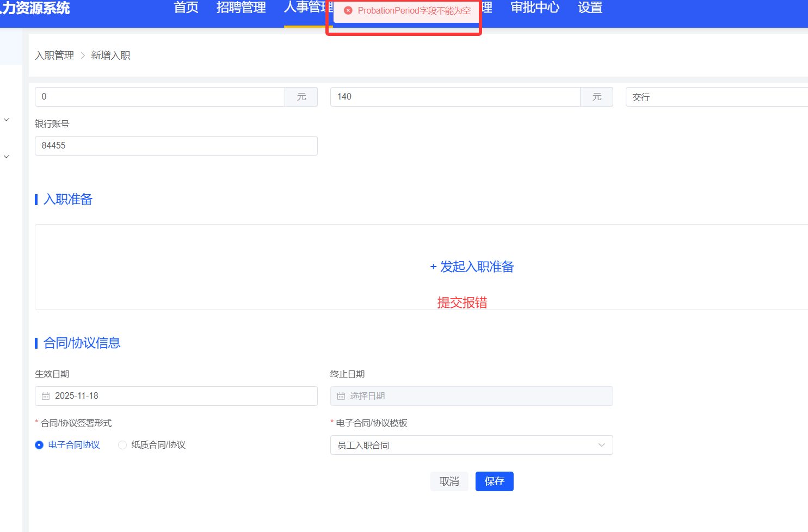Image resolution: width=808 pixels, height=532 pixels.
Task: Focus the 银行账号 field containing 84455
Action: 176,146
